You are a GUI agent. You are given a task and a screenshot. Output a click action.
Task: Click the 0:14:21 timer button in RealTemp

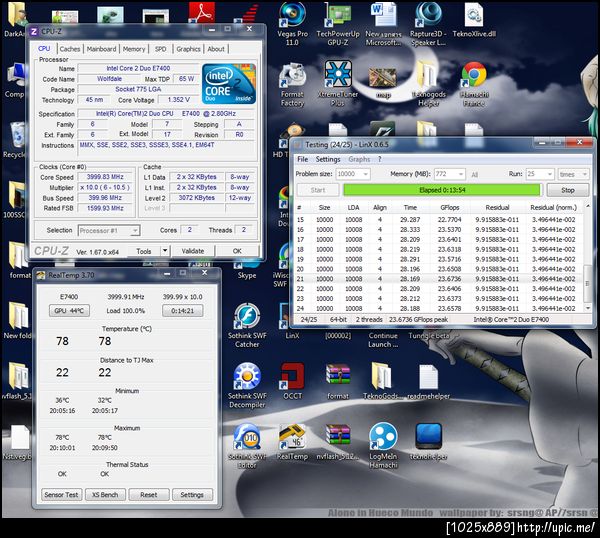coord(183,311)
